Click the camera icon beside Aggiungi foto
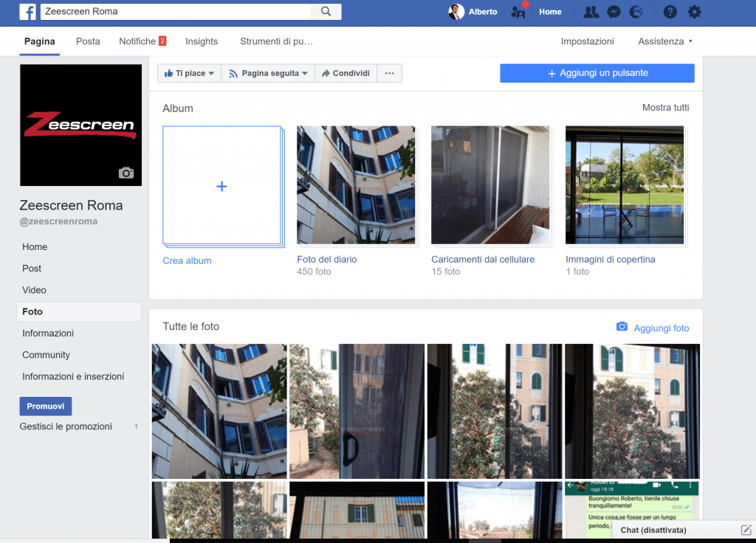This screenshot has height=543, width=756. coord(622,327)
